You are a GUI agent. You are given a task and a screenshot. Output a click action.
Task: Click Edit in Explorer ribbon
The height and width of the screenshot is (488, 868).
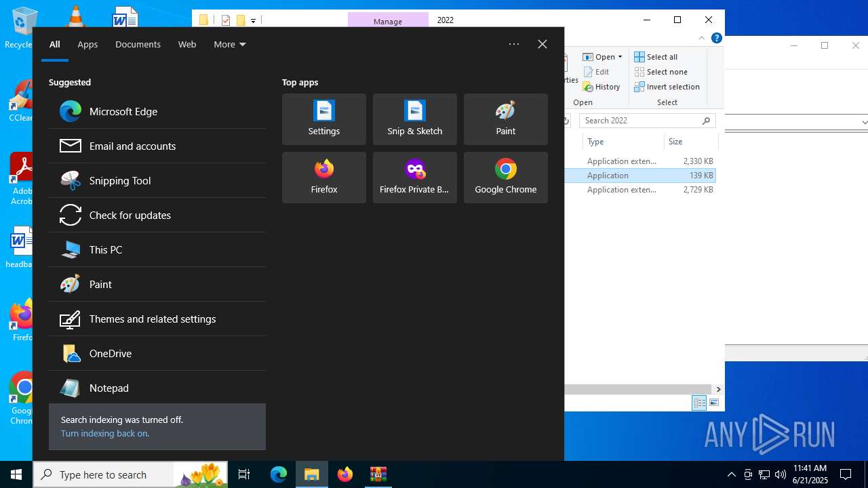click(x=596, y=72)
